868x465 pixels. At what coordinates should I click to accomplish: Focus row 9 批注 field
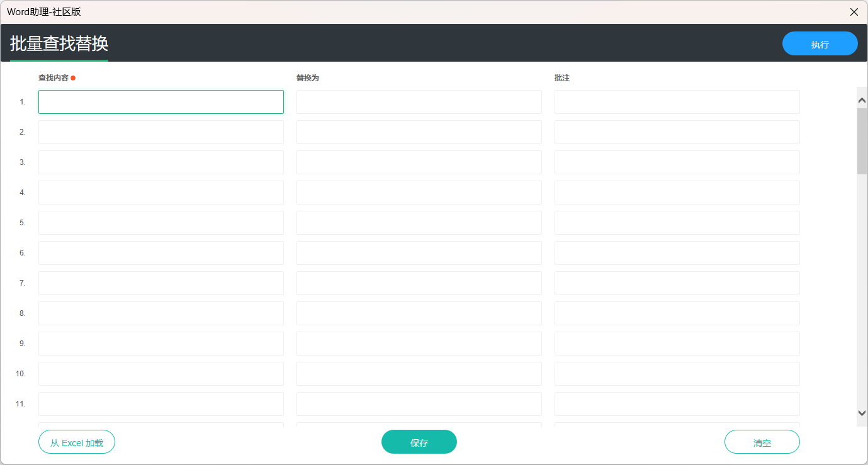pos(677,344)
